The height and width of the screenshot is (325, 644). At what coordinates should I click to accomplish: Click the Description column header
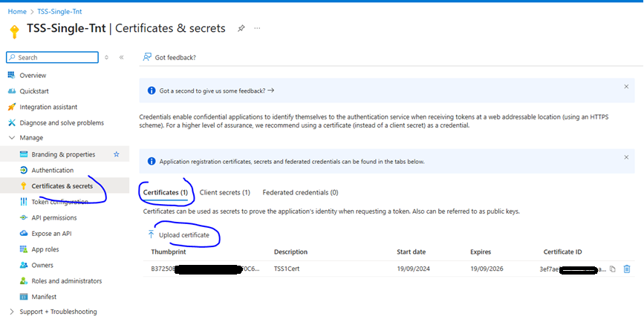click(x=290, y=252)
